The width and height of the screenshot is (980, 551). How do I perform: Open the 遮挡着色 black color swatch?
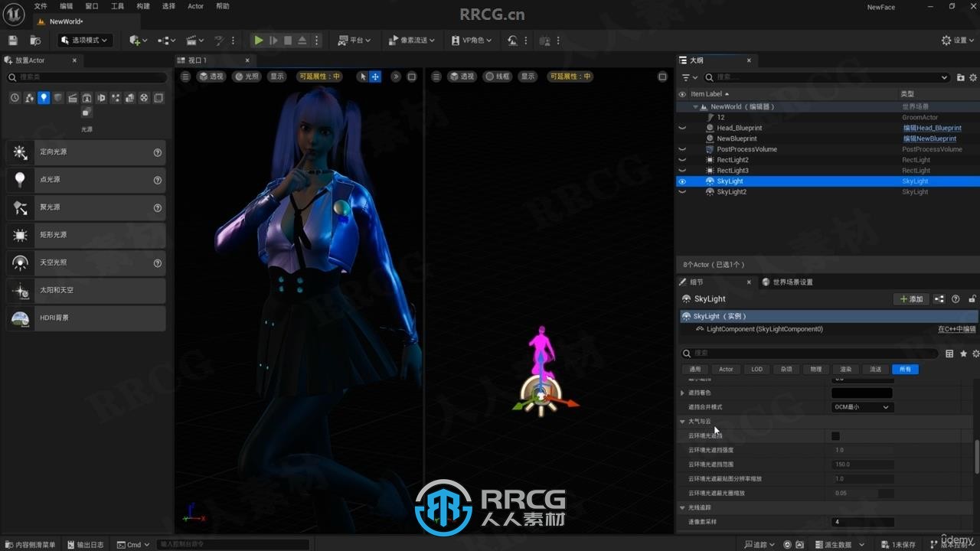click(x=862, y=393)
